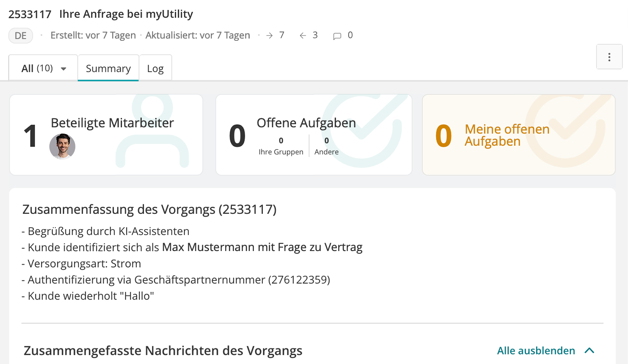The image size is (628, 364).
Task: Open the employee avatar photo
Action: point(62,146)
